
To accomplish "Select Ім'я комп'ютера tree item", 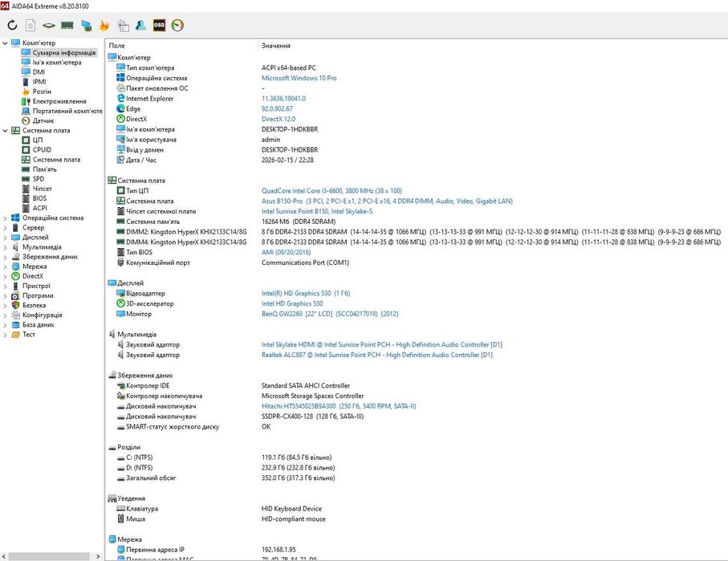I will [x=57, y=63].
